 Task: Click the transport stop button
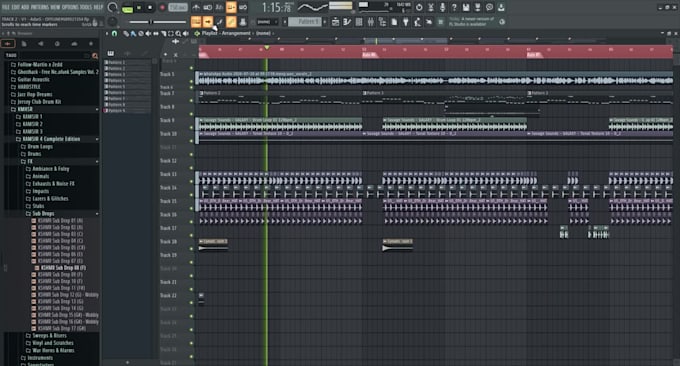point(150,8)
